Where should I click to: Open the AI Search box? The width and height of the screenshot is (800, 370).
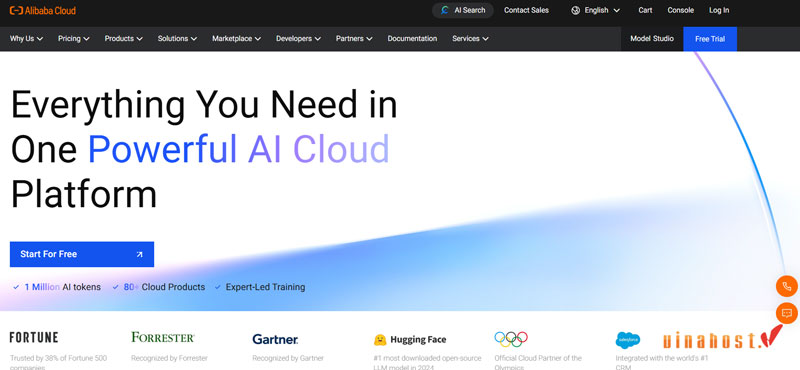pyautogui.click(x=463, y=10)
